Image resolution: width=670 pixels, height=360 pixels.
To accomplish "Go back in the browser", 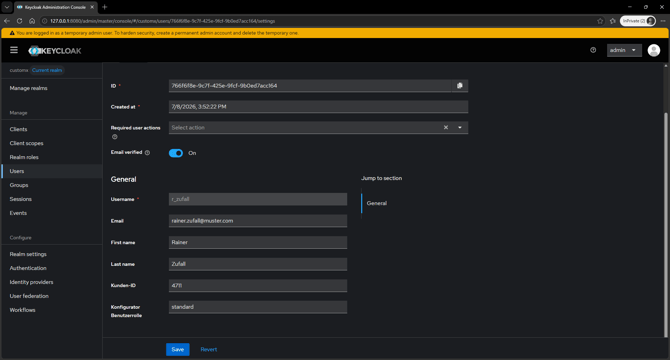I will click(x=7, y=21).
